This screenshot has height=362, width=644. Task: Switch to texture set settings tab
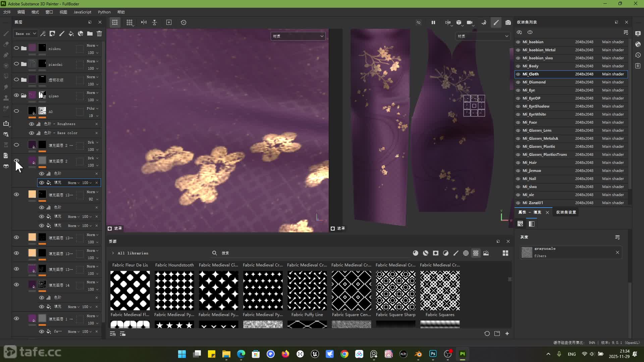coord(566,212)
